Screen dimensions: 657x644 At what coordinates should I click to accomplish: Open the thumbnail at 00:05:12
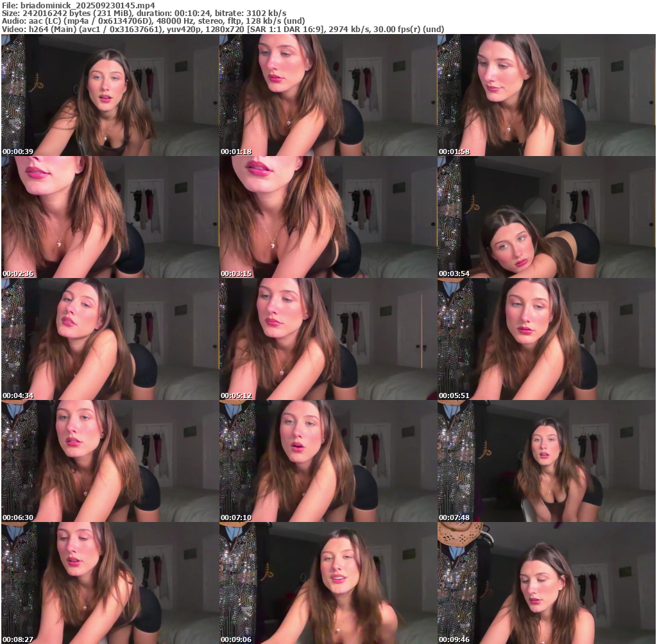(x=328, y=339)
